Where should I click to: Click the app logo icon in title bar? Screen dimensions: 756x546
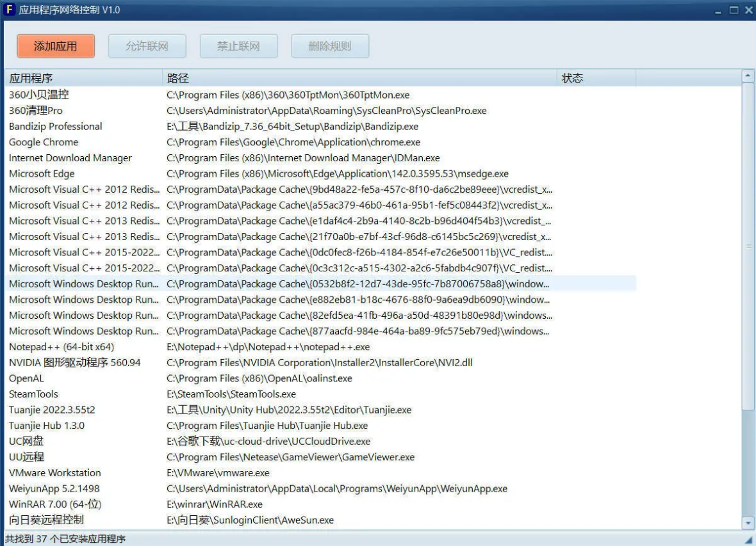pyautogui.click(x=10, y=10)
